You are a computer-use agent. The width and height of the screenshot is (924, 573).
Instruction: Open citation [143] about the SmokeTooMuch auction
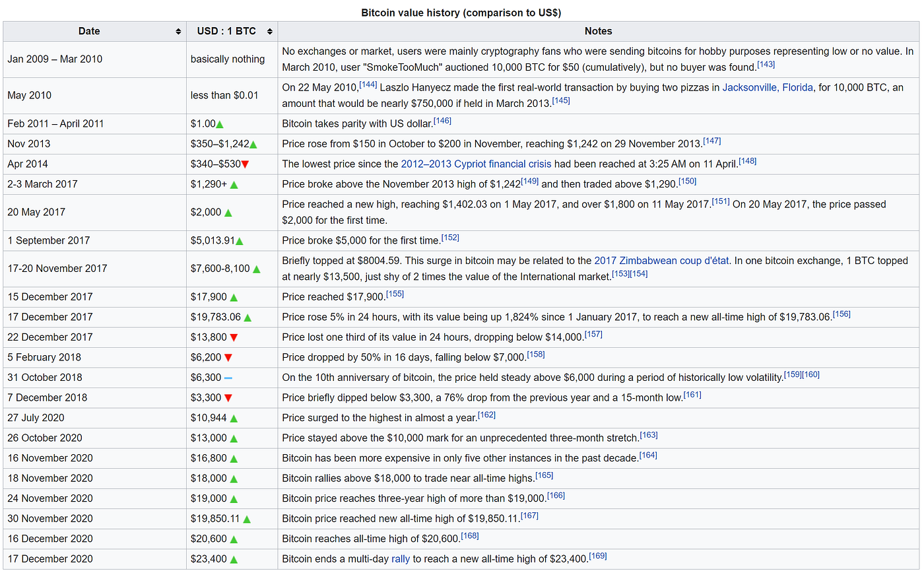766,64
